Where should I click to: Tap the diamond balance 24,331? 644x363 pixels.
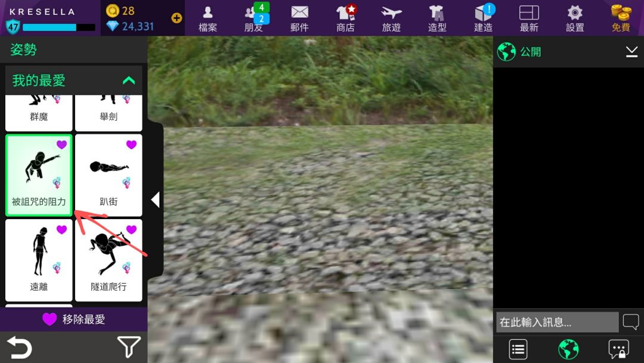130,27
